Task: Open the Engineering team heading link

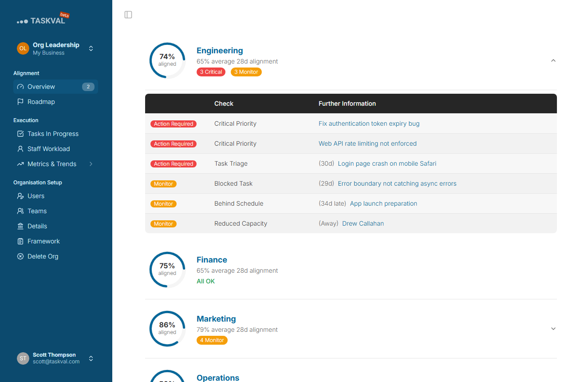Action: [x=220, y=51]
